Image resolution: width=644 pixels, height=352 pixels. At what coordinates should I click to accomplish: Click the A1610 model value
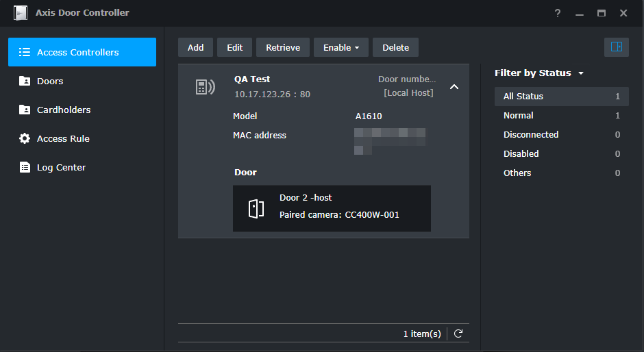(369, 116)
